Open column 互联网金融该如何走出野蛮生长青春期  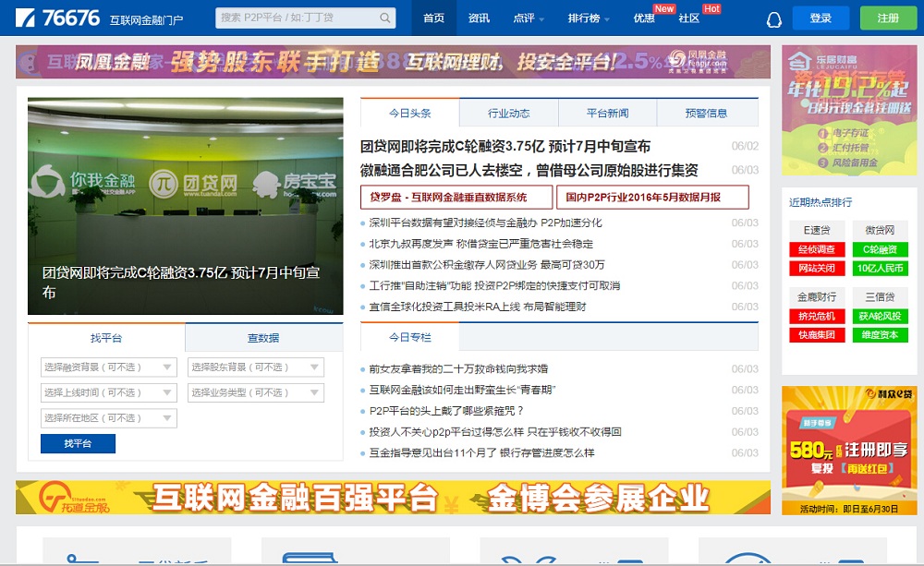462,390
